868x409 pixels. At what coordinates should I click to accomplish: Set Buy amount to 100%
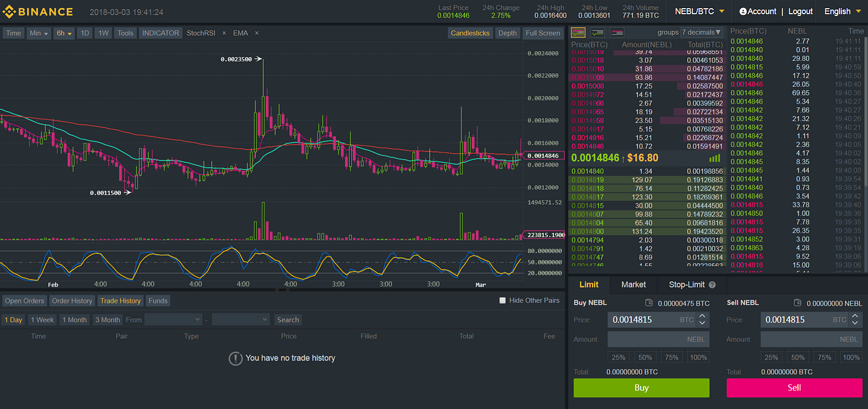[x=698, y=357]
